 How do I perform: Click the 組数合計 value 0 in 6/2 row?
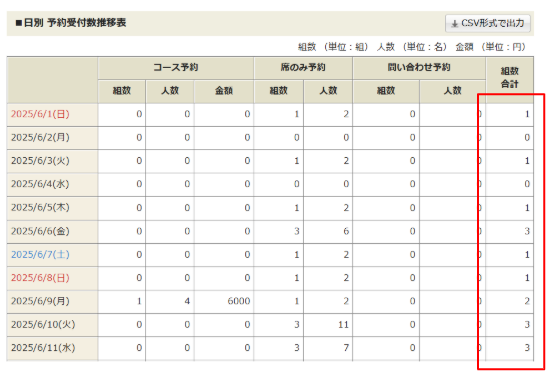point(527,137)
